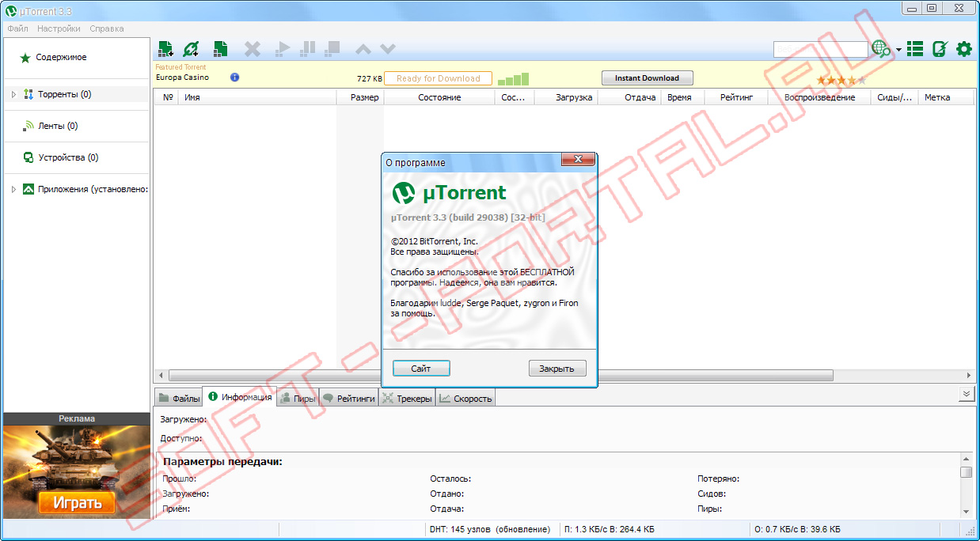Click the upload speed О: 0.7 КБ/с status
980x541 pixels.
tap(797, 529)
